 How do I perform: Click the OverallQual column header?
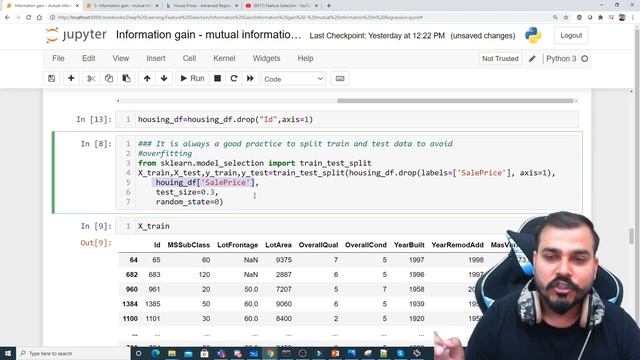point(318,245)
